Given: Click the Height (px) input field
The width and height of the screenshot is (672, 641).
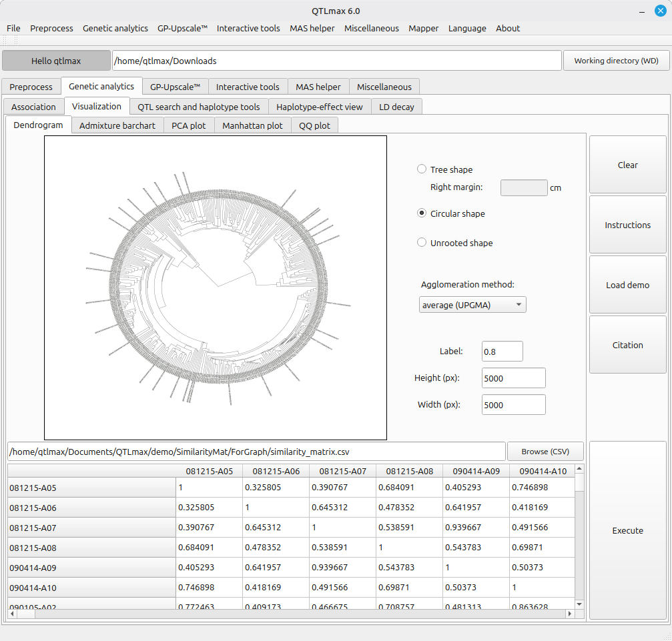Looking at the screenshot, I should (513, 378).
